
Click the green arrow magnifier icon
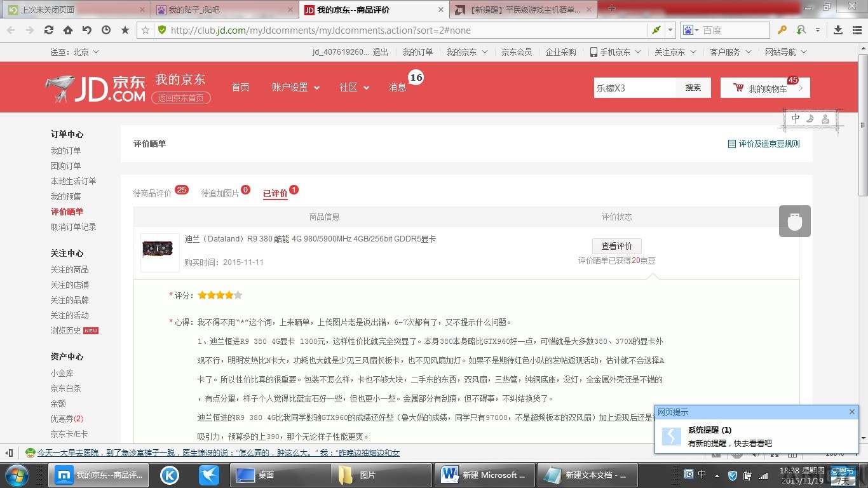click(x=801, y=30)
